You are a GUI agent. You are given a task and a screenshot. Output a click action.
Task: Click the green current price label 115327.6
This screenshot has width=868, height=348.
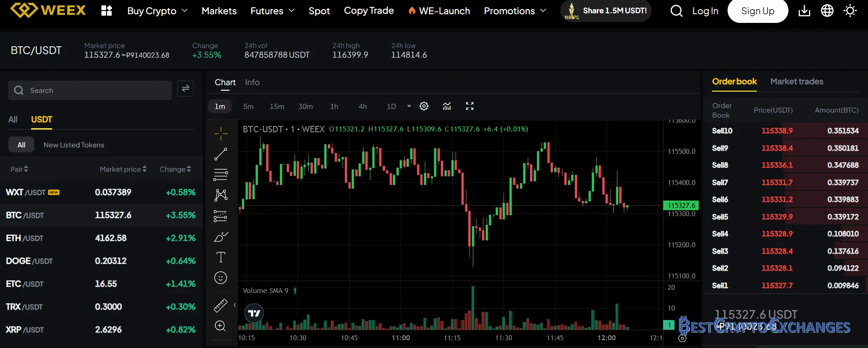tap(681, 206)
